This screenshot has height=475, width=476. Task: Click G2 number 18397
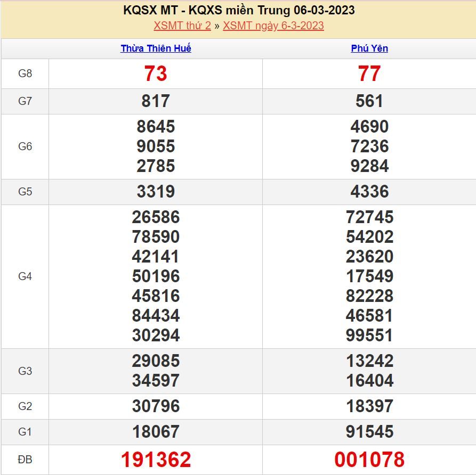click(369, 406)
